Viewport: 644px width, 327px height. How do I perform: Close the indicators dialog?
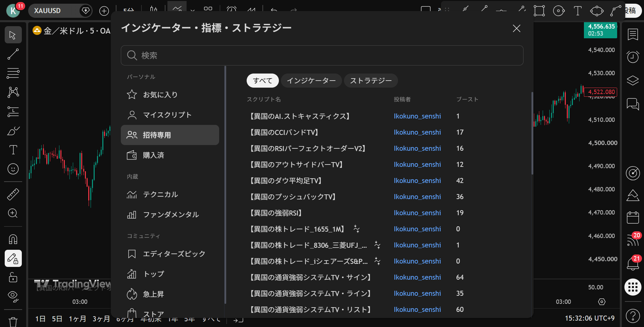point(516,29)
